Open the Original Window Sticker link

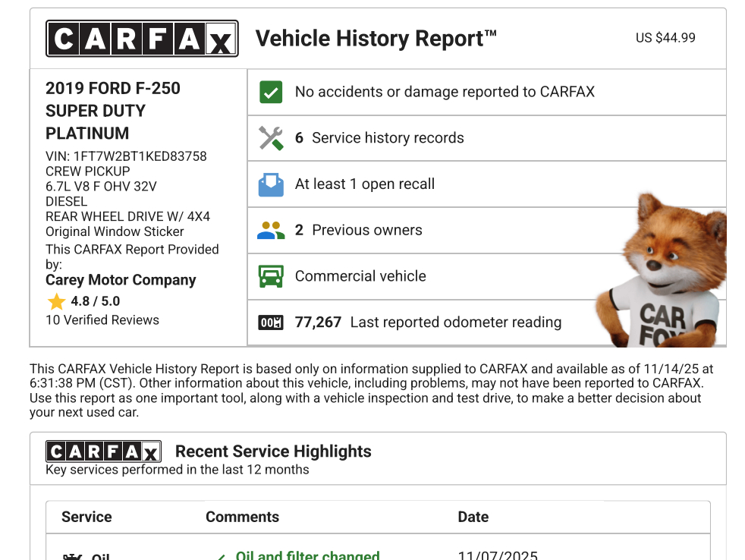pos(115,231)
